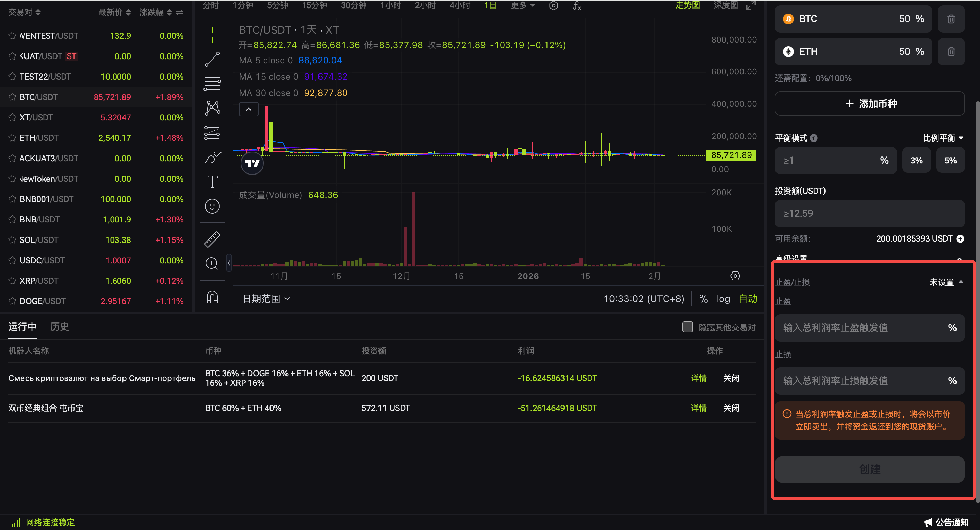The image size is (980, 530).
Task: Toggle the magnet snap mode
Action: (212, 297)
